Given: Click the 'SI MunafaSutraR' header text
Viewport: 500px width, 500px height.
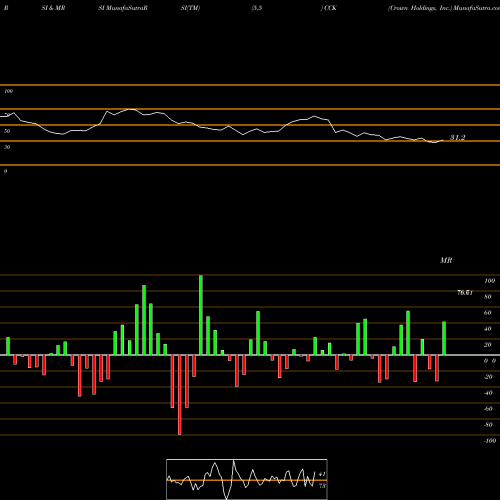Looking at the screenshot, I should [123, 8].
